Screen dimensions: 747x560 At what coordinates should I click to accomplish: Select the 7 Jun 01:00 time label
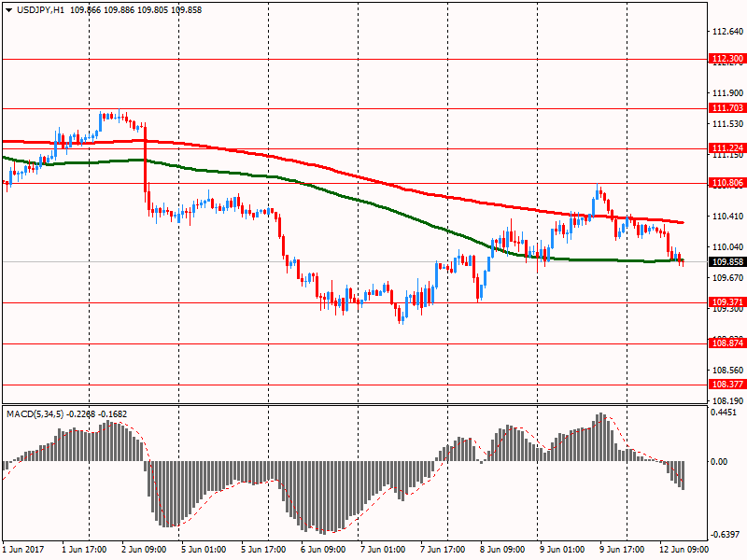[x=383, y=550]
